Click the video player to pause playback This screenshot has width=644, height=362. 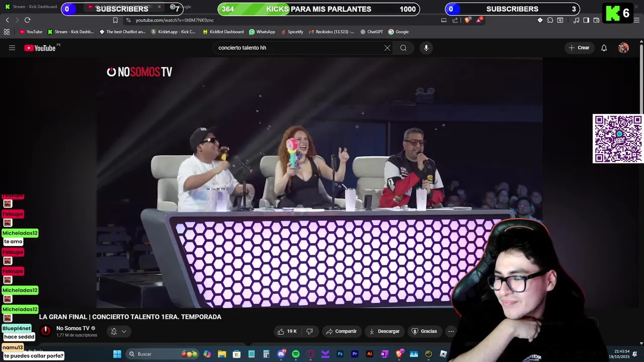319,184
